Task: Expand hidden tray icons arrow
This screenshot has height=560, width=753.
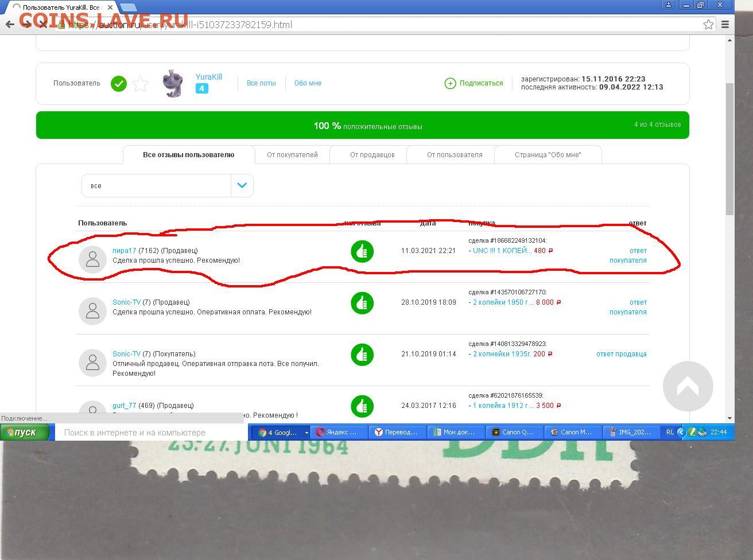Action: click(x=681, y=433)
